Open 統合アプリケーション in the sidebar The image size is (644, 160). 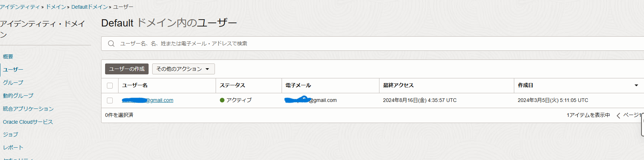[28, 109]
